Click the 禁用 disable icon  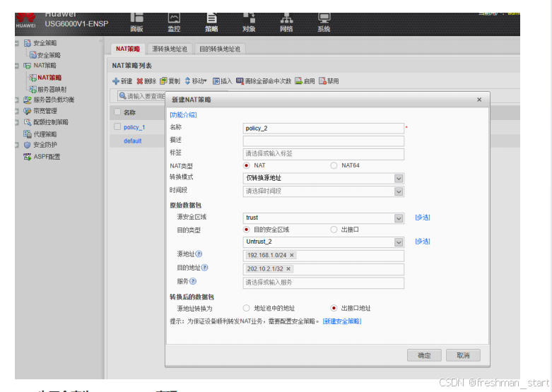pyautogui.click(x=322, y=81)
